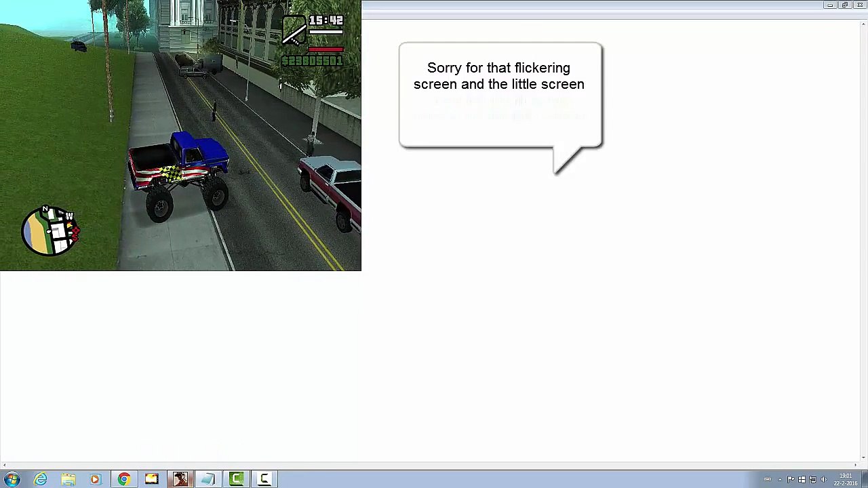Click the speech bubble apology text
Viewport: 868px width, 488px height.
click(x=499, y=76)
